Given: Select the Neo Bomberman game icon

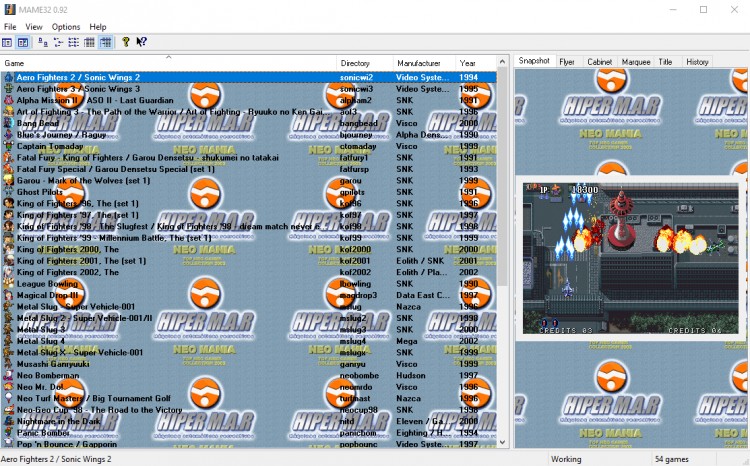Looking at the screenshot, I should tap(9, 376).
